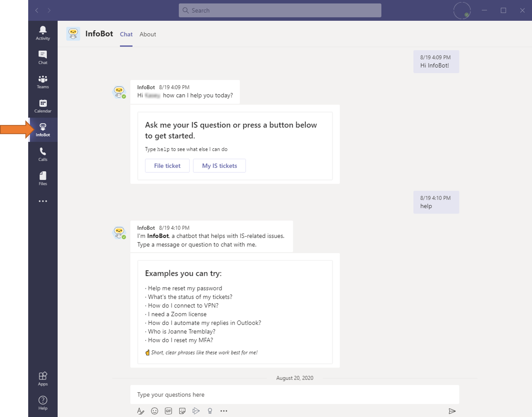Screen dimensions: 532x417
Task: Open the Calendar app in the sidebar
Action: [x=43, y=106]
